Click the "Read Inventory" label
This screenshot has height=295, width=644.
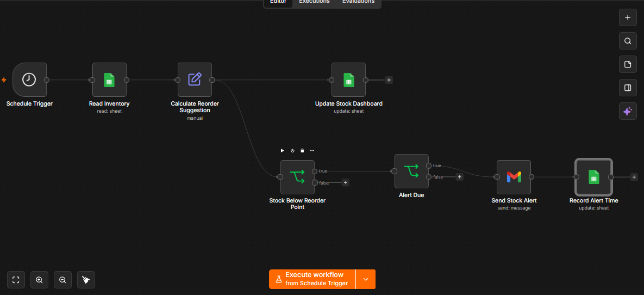(109, 103)
